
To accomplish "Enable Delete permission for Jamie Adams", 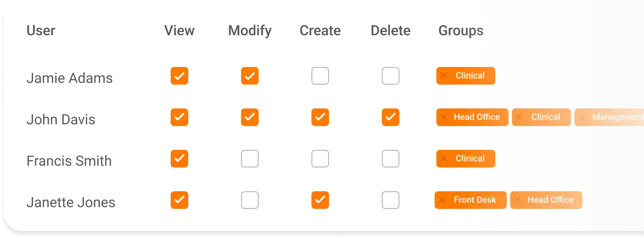I will [391, 76].
